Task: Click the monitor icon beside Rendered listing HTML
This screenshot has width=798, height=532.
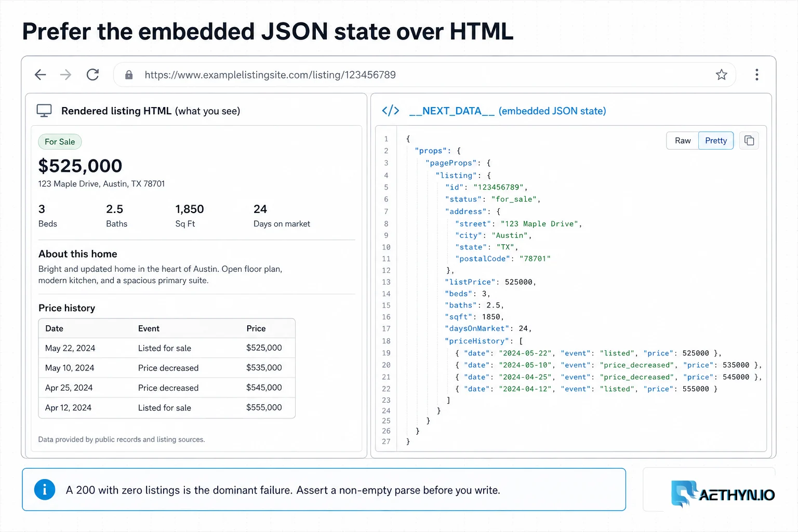Action: 44,111
